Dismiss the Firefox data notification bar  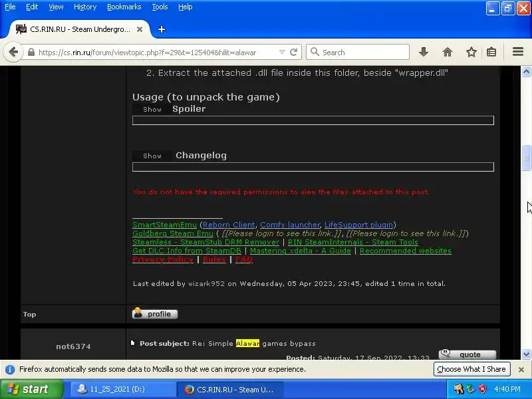pos(521,370)
